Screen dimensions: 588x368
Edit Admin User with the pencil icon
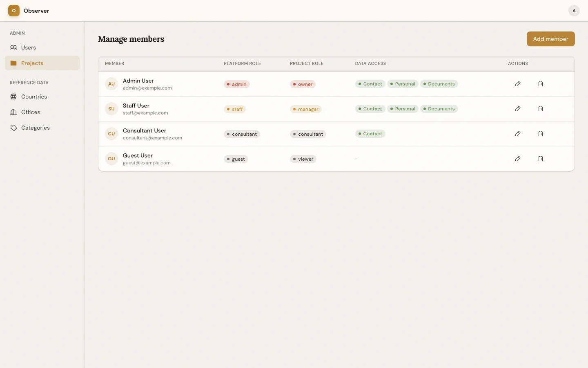pyautogui.click(x=518, y=84)
